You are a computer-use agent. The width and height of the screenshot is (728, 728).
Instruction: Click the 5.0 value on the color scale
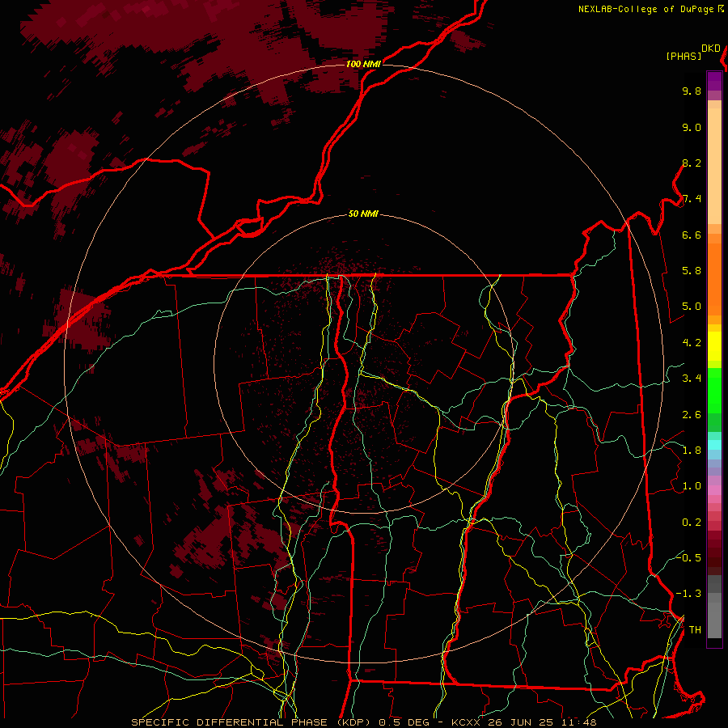pyautogui.click(x=692, y=307)
